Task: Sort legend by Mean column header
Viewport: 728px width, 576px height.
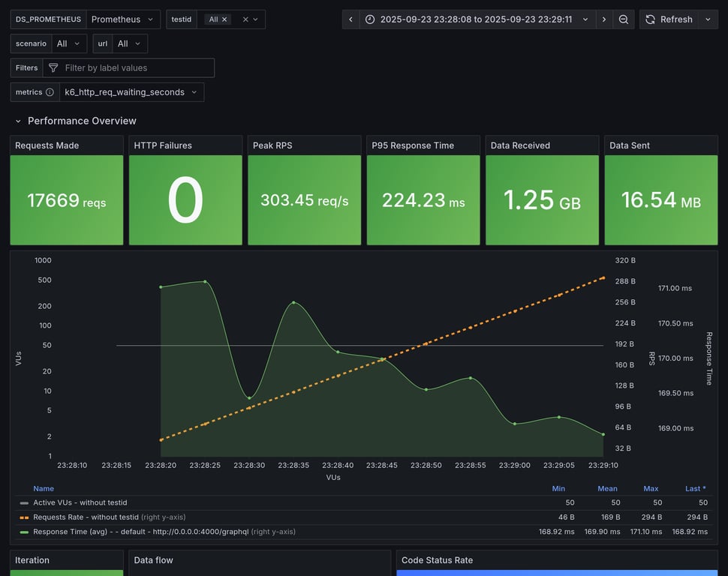Action: (607, 488)
